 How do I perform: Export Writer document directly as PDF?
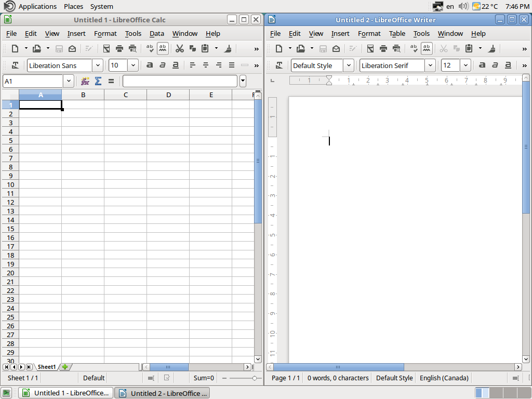[370, 48]
